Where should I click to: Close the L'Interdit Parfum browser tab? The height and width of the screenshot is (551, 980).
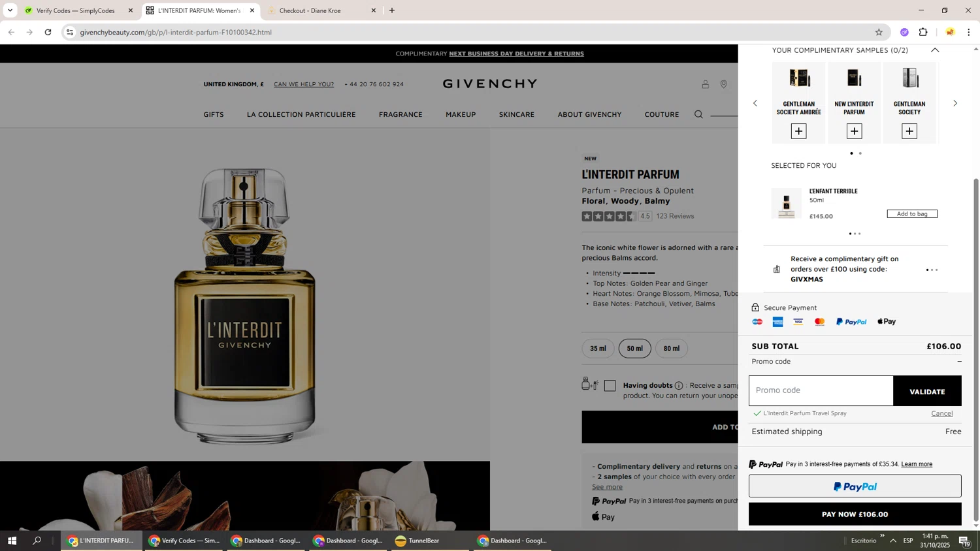[252, 10]
